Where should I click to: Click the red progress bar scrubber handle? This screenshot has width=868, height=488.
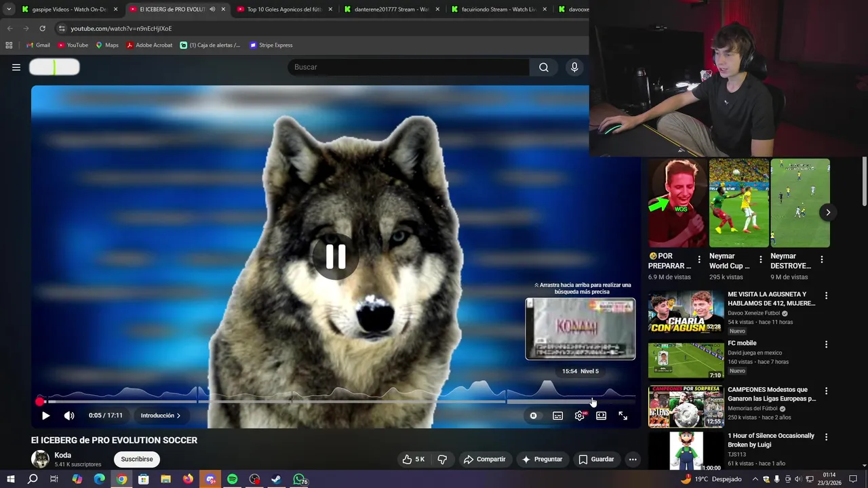[40, 401]
